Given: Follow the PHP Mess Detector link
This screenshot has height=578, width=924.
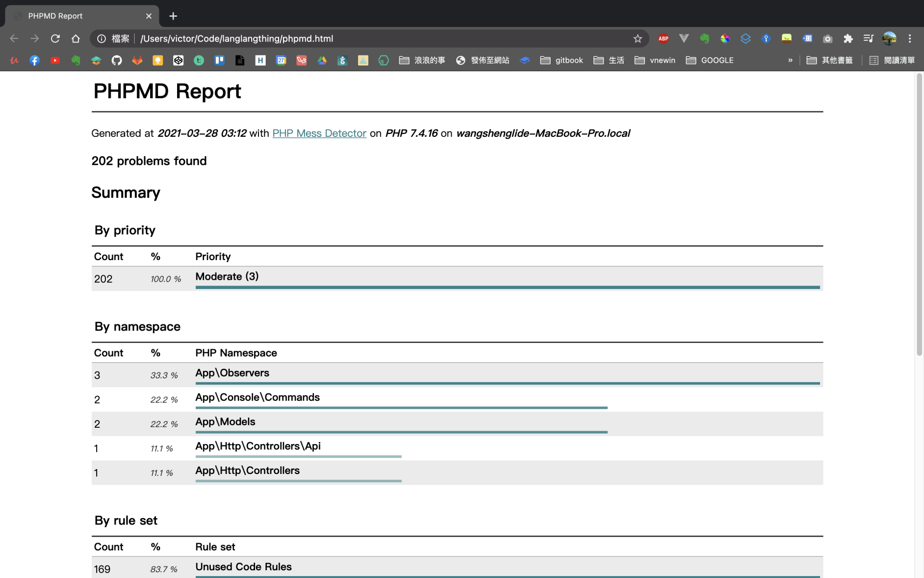Looking at the screenshot, I should [319, 133].
